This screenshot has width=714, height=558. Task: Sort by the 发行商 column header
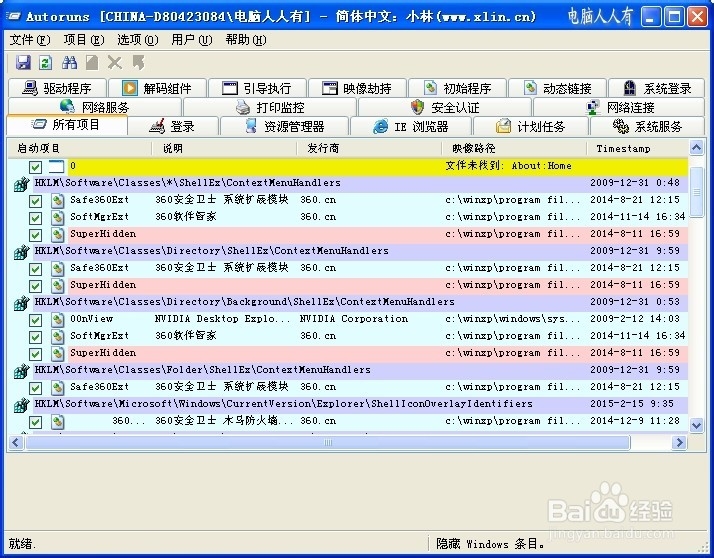tap(369, 148)
